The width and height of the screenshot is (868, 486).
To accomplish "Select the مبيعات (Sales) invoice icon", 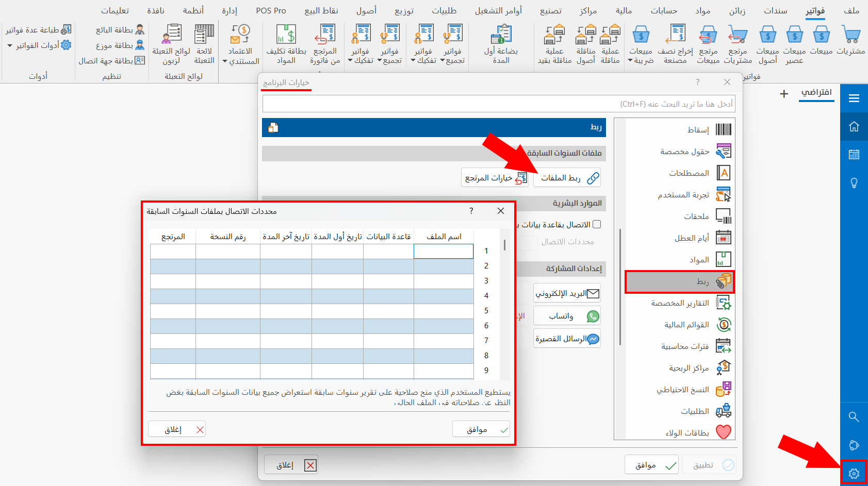I will [822, 44].
